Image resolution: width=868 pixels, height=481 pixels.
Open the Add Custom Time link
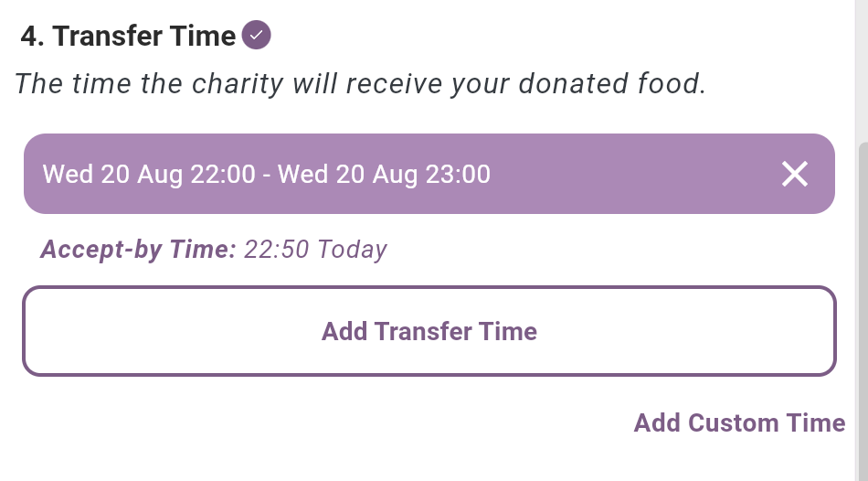(x=739, y=422)
